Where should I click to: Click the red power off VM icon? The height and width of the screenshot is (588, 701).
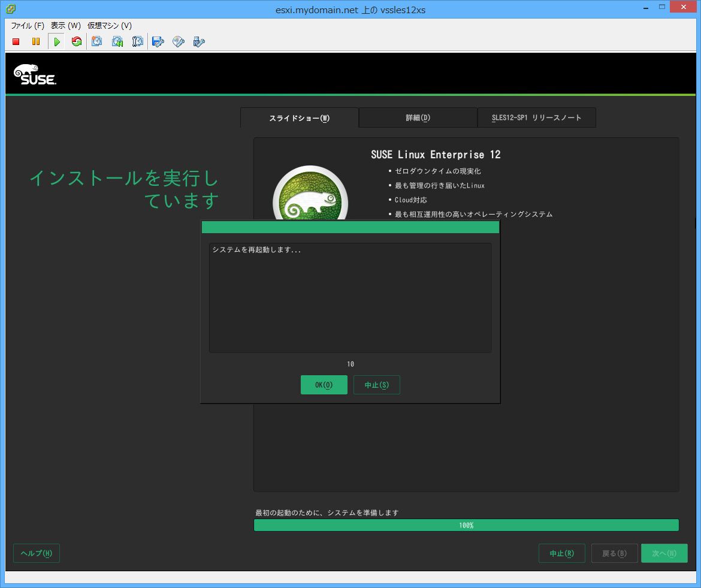(16, 41)
